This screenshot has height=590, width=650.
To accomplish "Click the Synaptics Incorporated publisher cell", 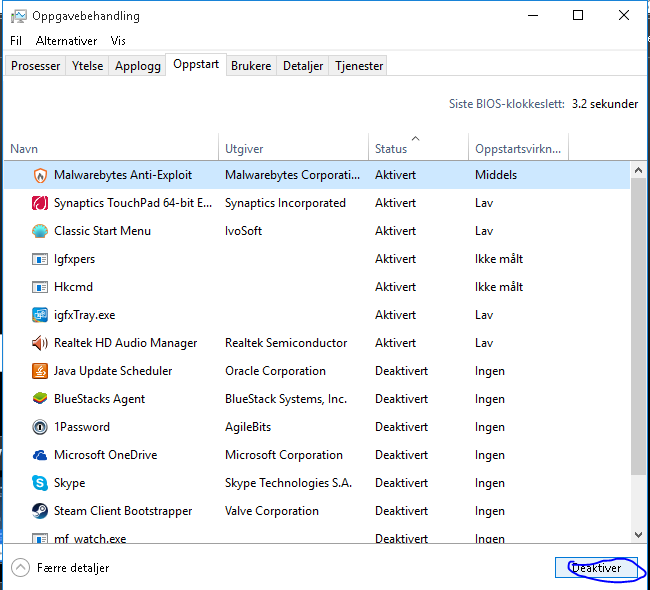I will tap(285, 203).
